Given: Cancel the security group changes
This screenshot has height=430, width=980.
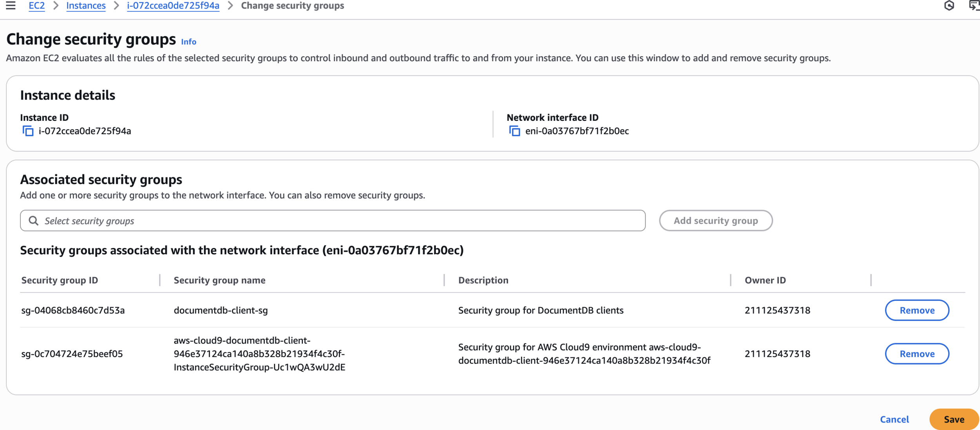Looking at the screenshot, I should click(x=894, y=419).
